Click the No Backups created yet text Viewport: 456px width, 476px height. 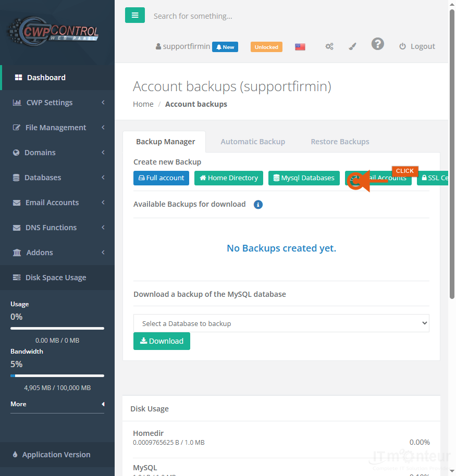click(x=281, y=248)
